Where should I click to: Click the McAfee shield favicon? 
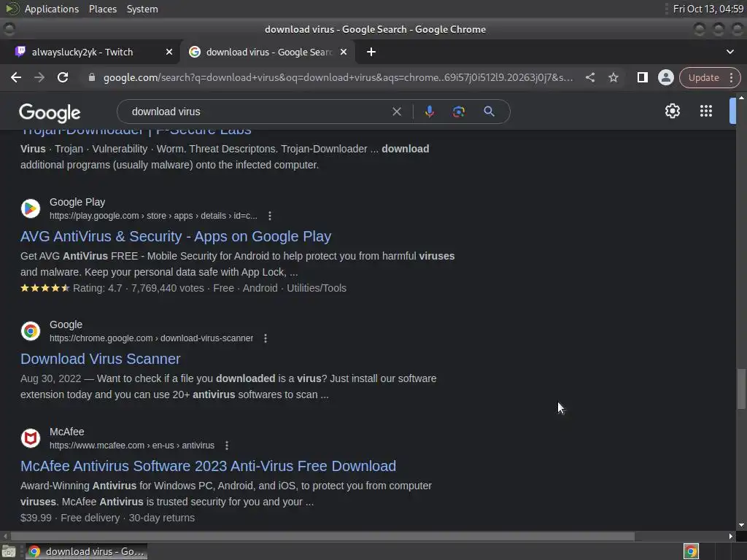(x=31, y=438)
